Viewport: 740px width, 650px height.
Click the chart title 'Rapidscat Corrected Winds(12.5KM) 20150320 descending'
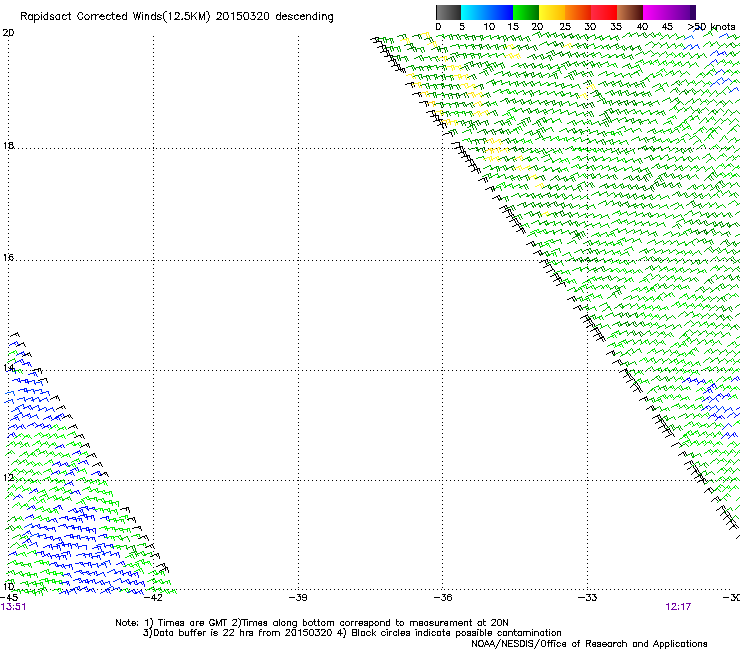pyautogui.click(x=177, y=17)
